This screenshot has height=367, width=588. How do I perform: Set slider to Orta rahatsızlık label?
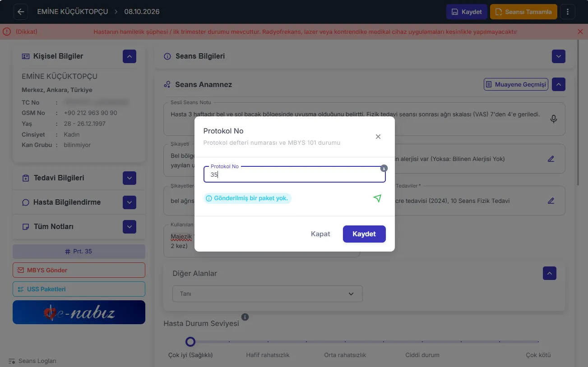click(345, 355)
